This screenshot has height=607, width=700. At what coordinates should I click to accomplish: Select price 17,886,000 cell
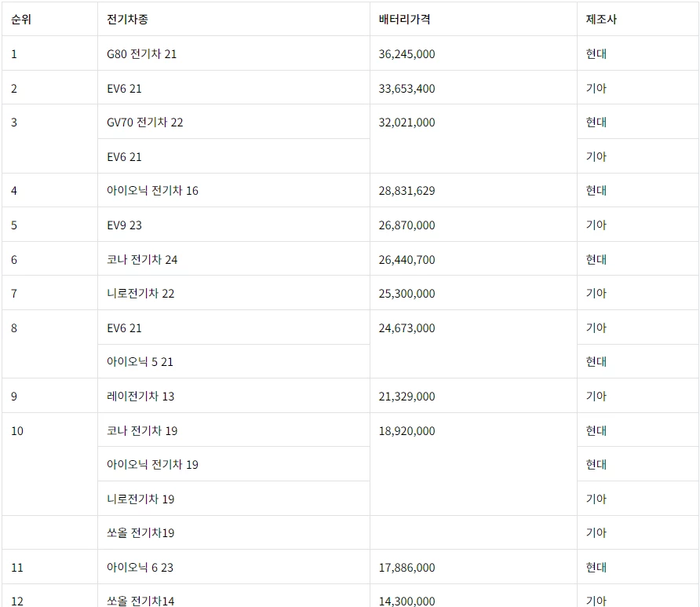click(x=473, y=567)
